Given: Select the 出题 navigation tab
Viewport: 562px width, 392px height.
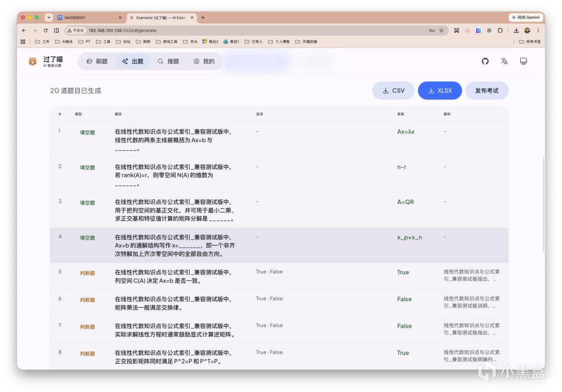Looking at the screenshot, I should tap(133, 61).
